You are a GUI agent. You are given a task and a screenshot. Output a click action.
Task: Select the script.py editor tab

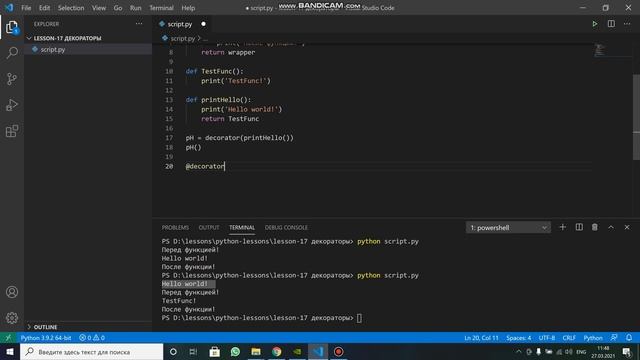pyautogui.click(x=182, y=24)
